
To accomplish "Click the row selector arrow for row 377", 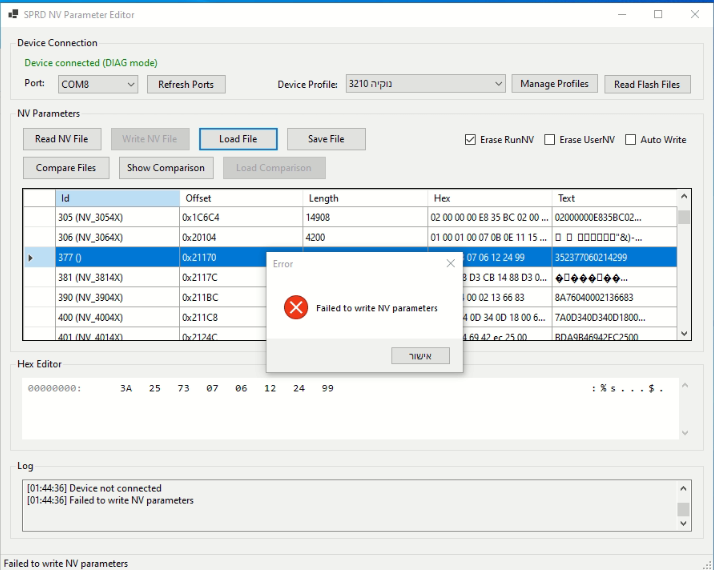I will pyautogui.click(x=30, y=258).
